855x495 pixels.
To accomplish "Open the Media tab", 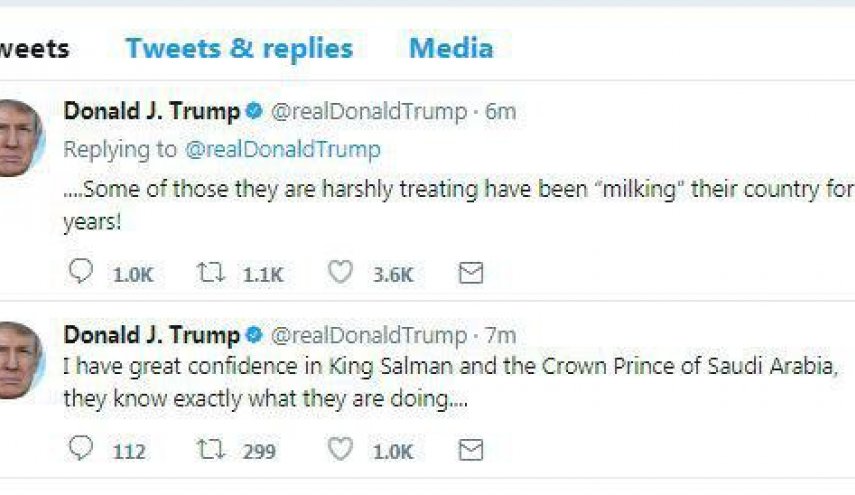I will 451,48.
